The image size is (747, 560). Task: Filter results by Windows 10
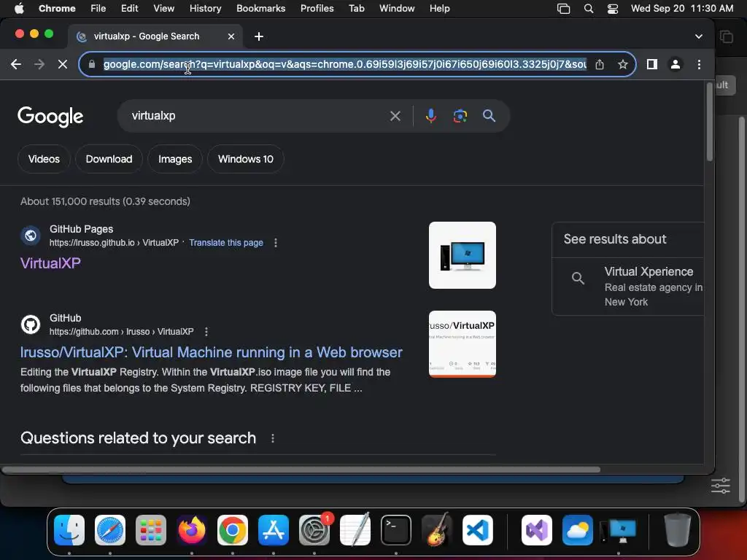(246, 159)
